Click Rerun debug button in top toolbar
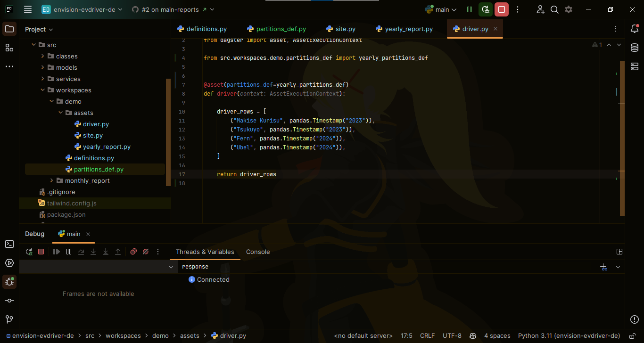644x343 pixels. click(x=485, y=9)
